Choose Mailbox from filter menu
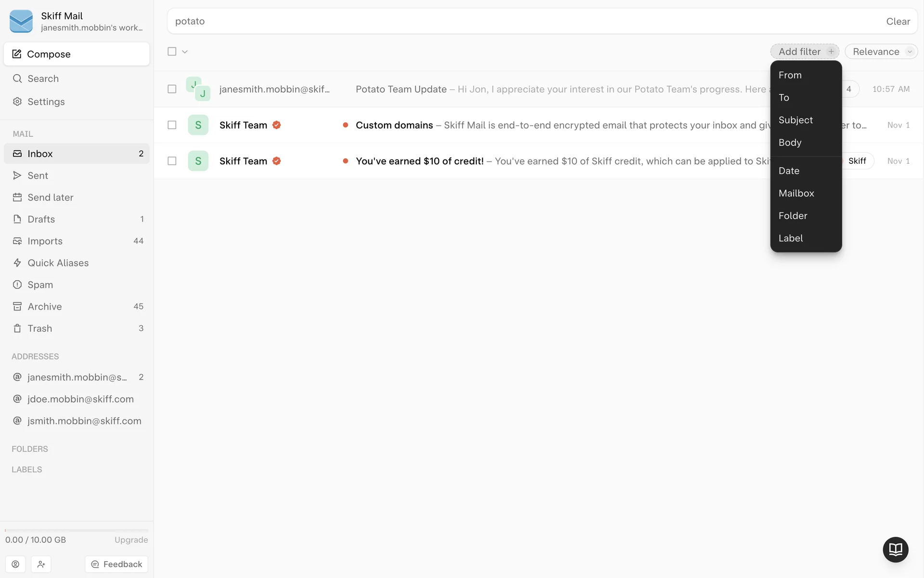The image size is (924, 578). click(796, 193)
